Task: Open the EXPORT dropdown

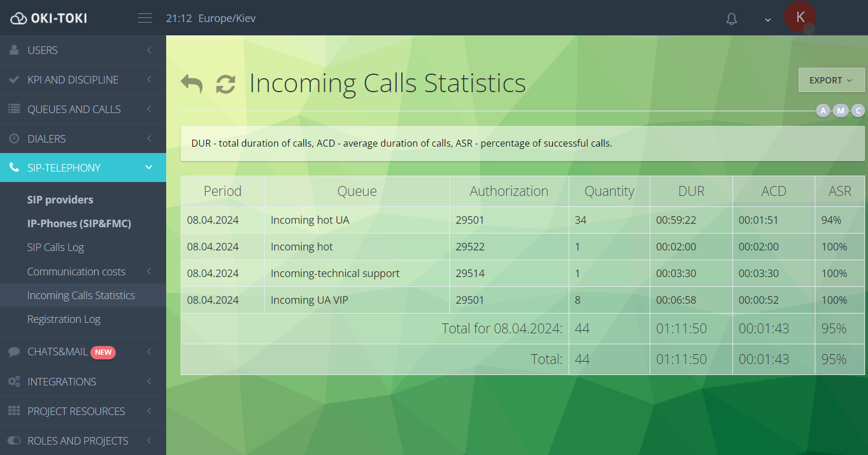Action: pos(831,81)
